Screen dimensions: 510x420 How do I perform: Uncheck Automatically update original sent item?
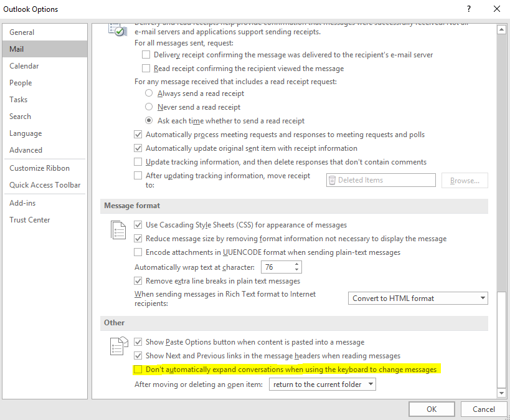138,148
